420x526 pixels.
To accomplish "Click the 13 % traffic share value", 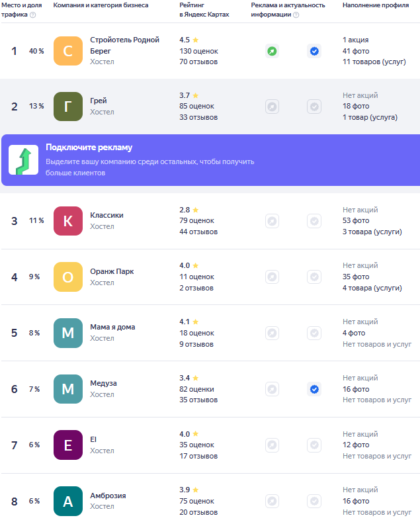I will coord(36,106).
